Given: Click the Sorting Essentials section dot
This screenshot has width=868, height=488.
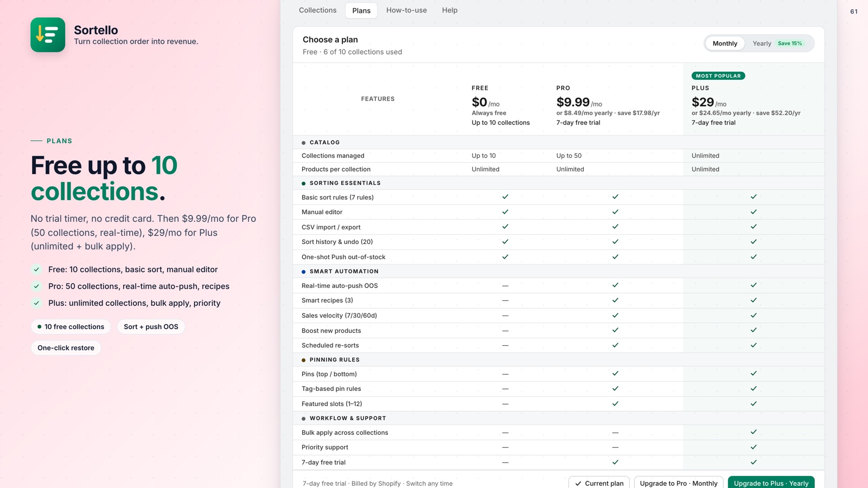Looking at the screenshot, I should [x=303, y=183].
